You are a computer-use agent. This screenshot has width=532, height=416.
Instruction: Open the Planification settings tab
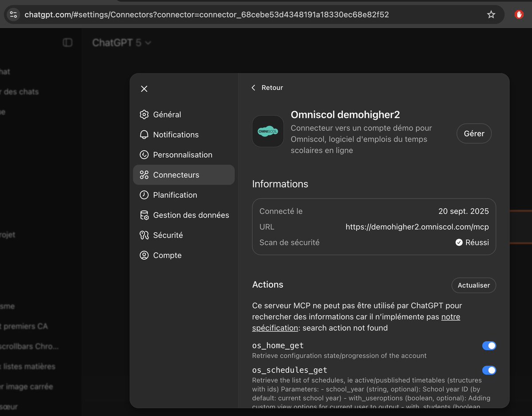[x=184, y=195]
